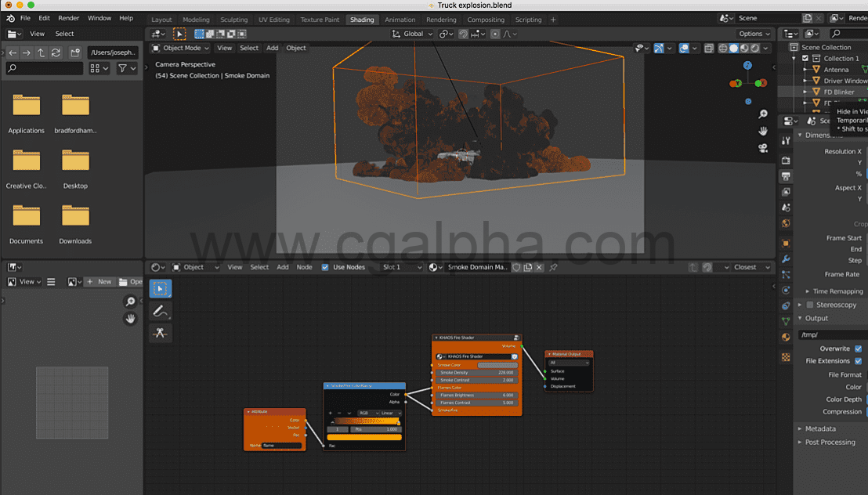Screen dimensions: 868x495
Task: Switch to the Compositing workspace tab
Action: tap(486, 20)
